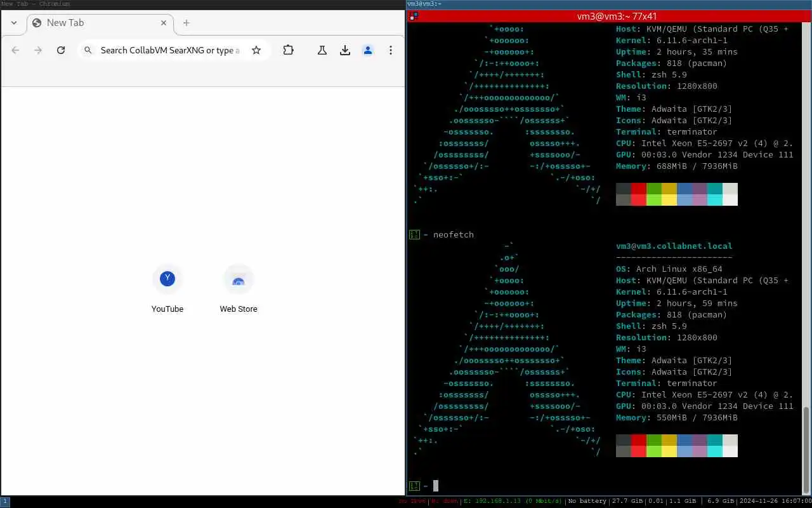The width and height of the screenshot is (812, 508).
Task: Click the 1.1 GiB memory status entry
Action: [x=683, y=502]
